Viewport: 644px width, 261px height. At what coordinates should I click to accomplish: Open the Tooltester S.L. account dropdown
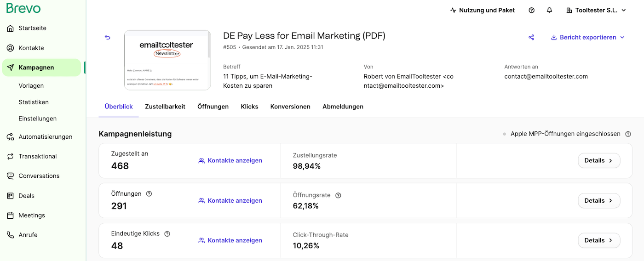596,10
